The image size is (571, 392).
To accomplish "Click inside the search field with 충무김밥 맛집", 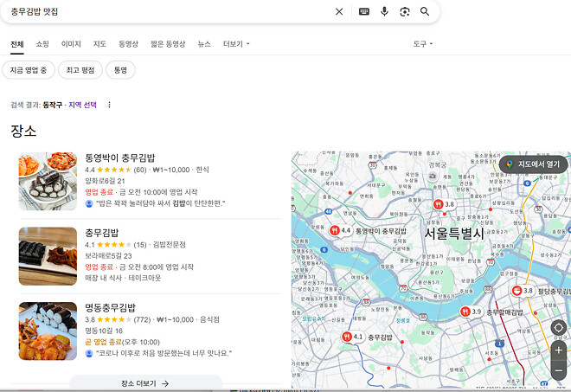I will tap(168, 11).
